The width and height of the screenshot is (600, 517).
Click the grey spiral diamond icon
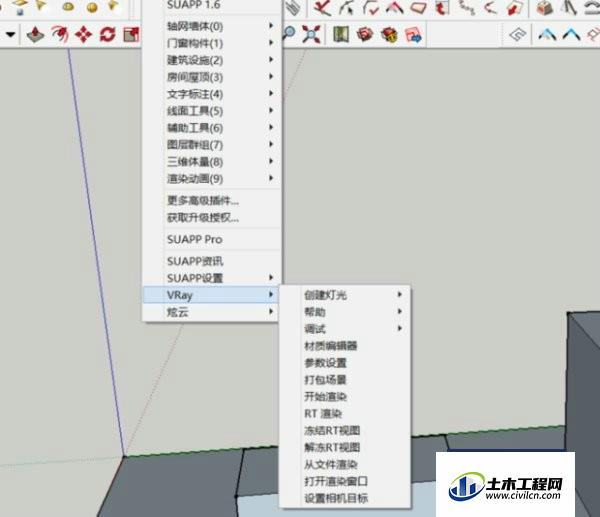[517, 35]
